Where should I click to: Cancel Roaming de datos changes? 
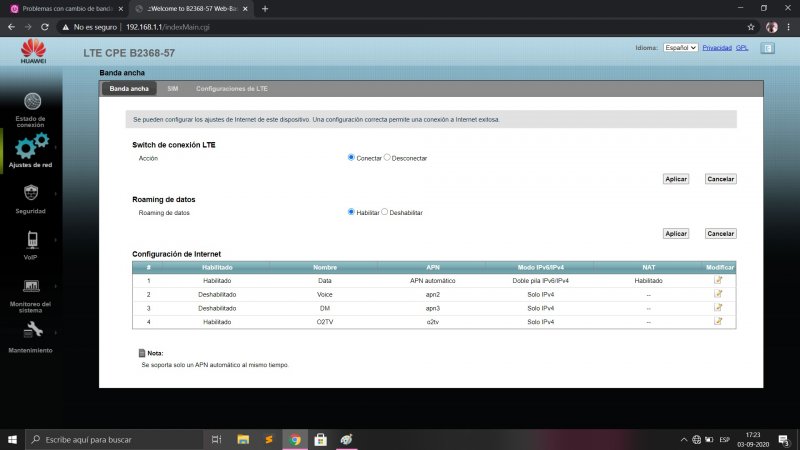(x=720, y=234)
